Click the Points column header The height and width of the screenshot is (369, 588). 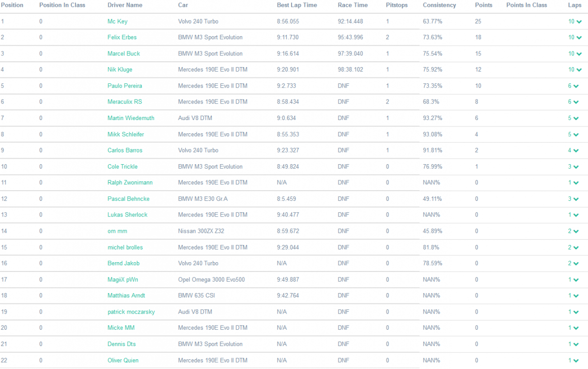[x=484, y=5]
